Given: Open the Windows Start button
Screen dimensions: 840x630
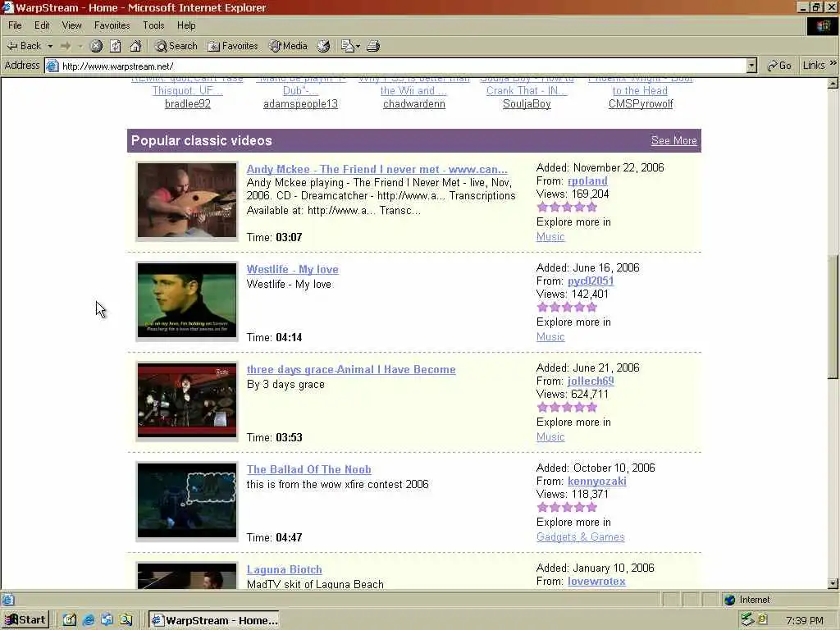Looking at the screenshot, I should 25,620.
